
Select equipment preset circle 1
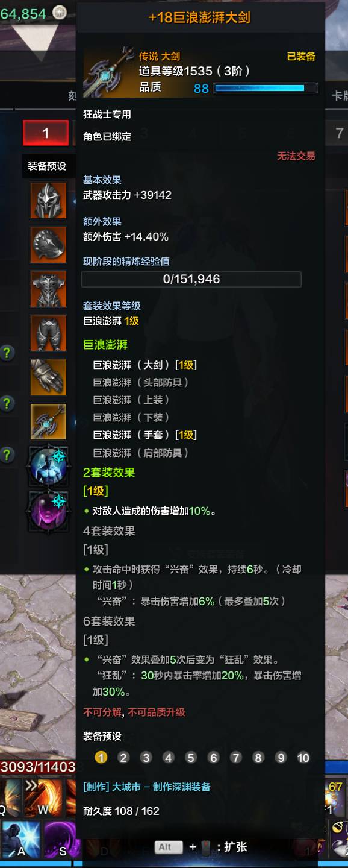click(x=101, y=758)
